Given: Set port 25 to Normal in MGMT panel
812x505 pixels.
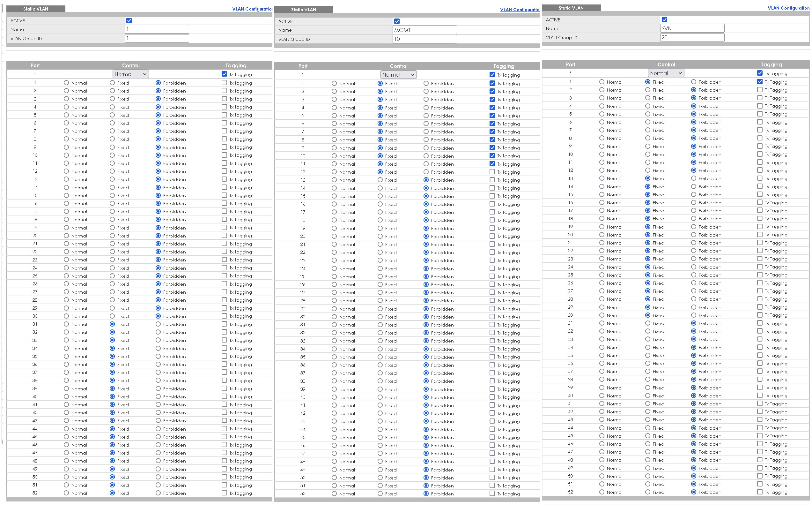Looking at the screenshot, I should coord(334,276).
